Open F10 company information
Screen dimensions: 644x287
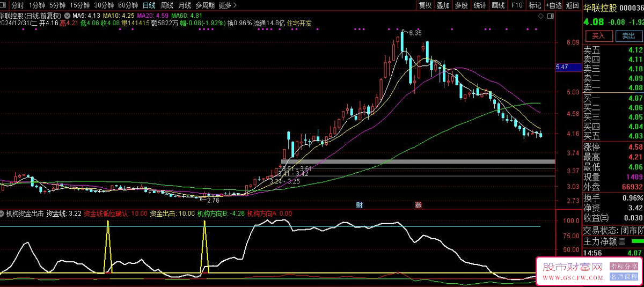tap(517, 5)
